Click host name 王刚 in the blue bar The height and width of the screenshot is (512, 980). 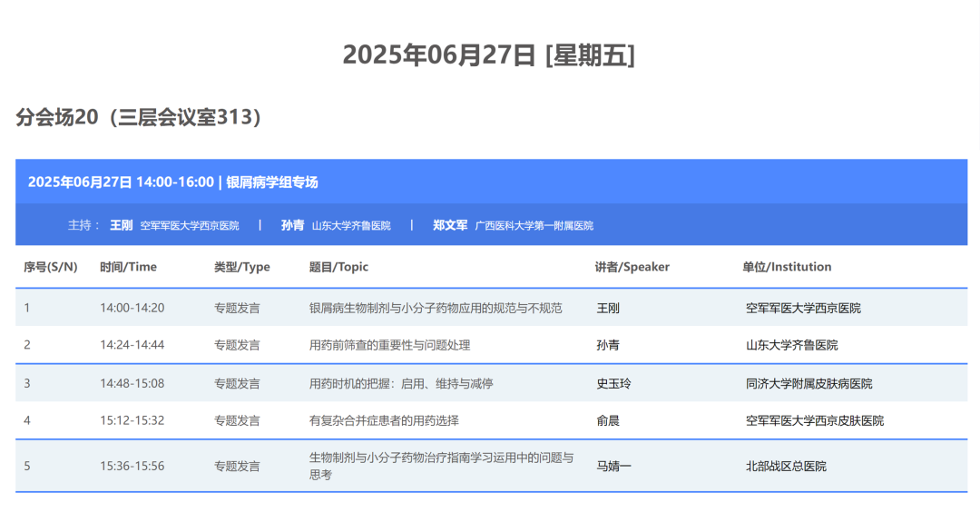(x=122, y=225)
